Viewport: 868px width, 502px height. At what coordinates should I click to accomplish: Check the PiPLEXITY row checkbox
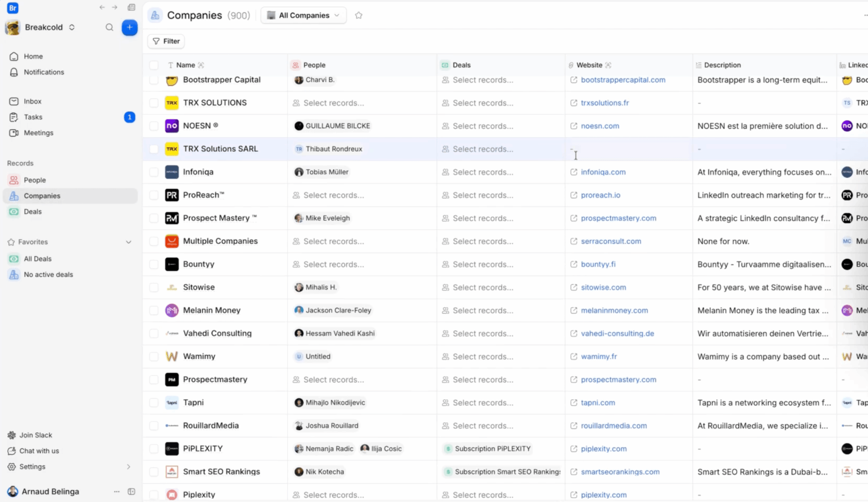(x=154, y=449)
